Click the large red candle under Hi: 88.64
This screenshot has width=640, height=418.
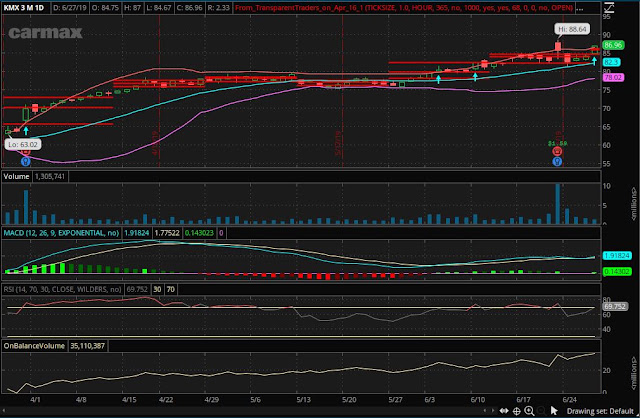(x=558, y=47)
